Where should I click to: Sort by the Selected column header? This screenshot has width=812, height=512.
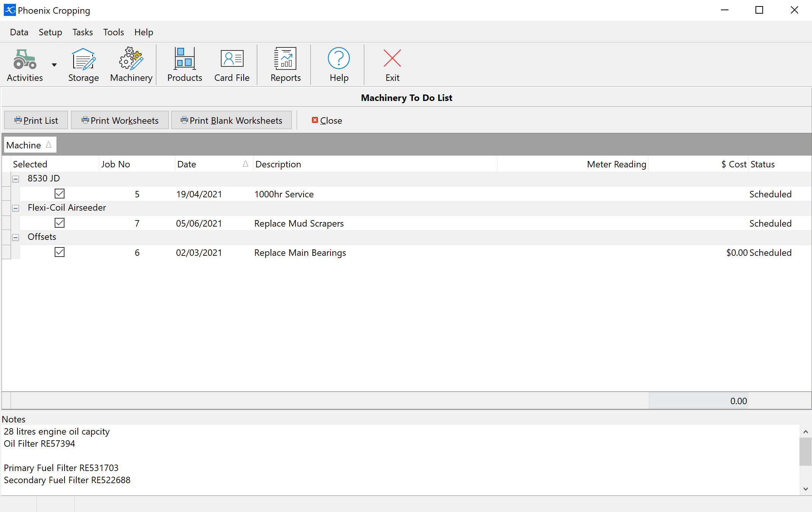(55, 164)
